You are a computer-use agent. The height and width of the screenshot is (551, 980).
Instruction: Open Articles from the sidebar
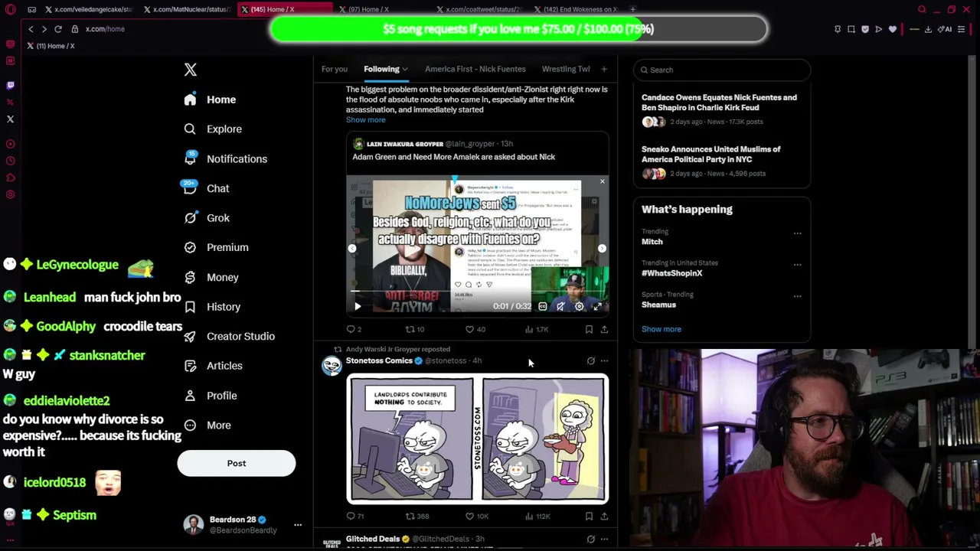213,366
